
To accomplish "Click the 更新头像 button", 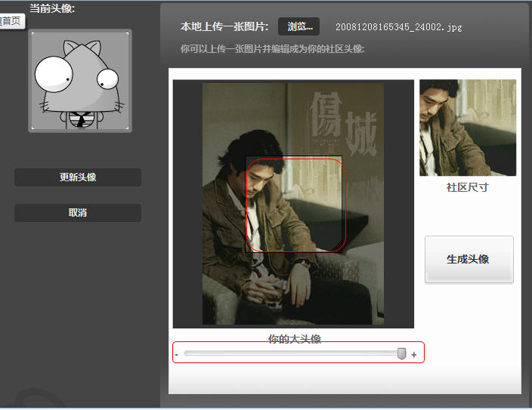I will click(78, 177).
